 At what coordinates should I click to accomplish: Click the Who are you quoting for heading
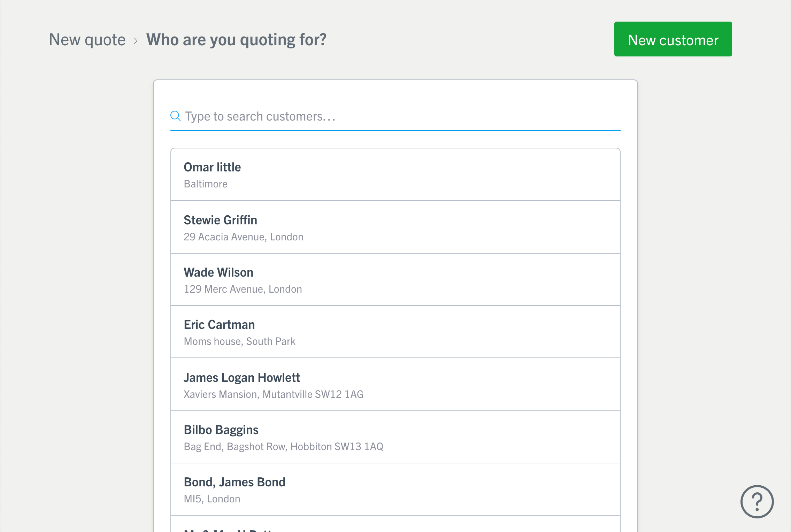pyautogui.click(x=236, y=40)
